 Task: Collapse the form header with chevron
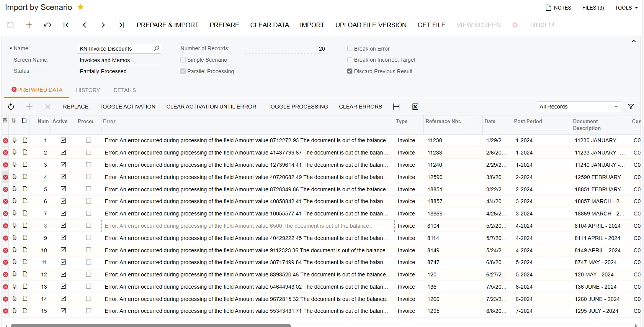[634, 41]
